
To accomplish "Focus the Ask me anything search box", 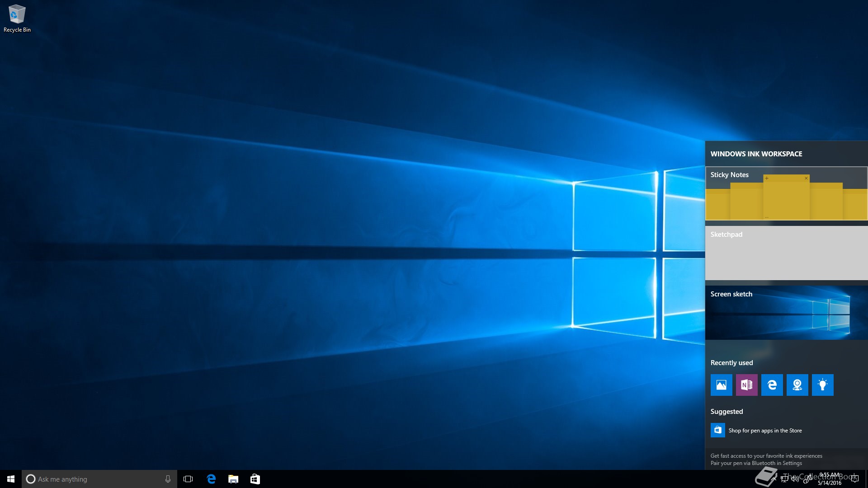I will [99, 479].
